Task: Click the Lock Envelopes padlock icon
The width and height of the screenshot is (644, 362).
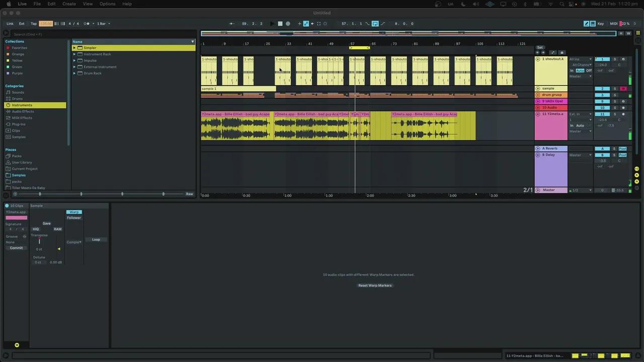Action: (x=562, y=52)
